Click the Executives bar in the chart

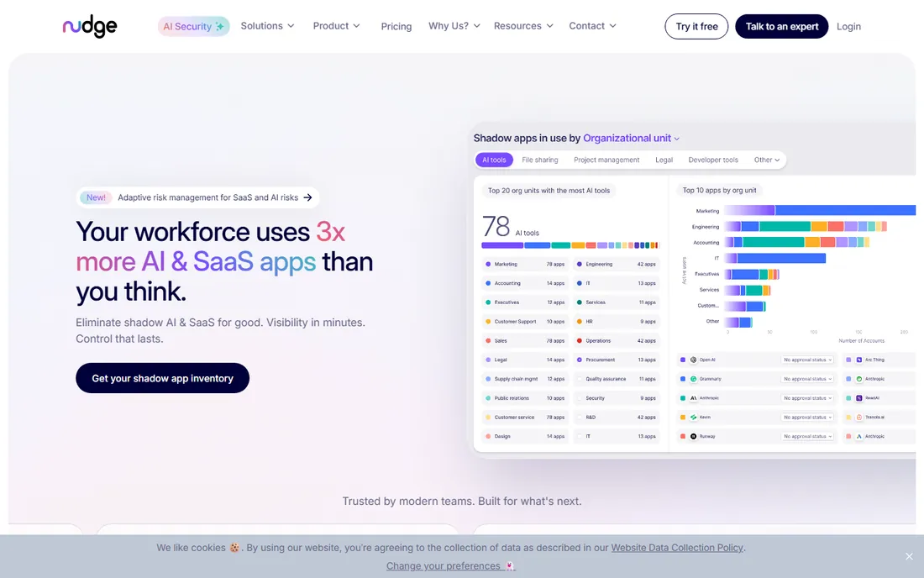tap(751, 274)
